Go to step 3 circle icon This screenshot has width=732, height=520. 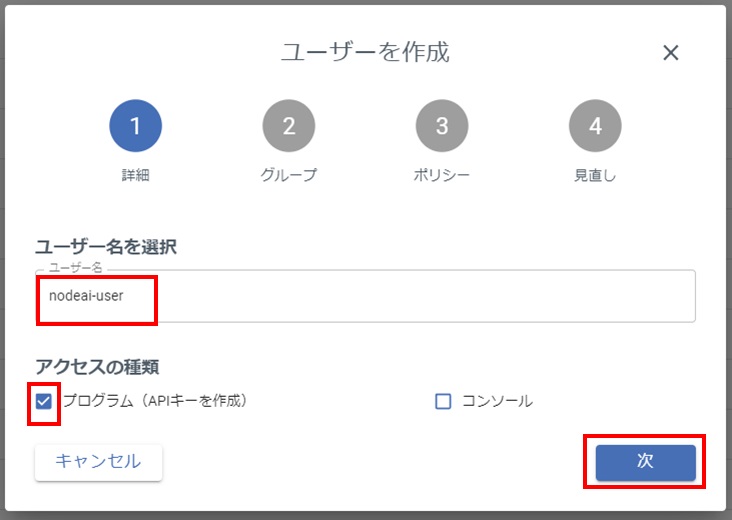[442, 126]
